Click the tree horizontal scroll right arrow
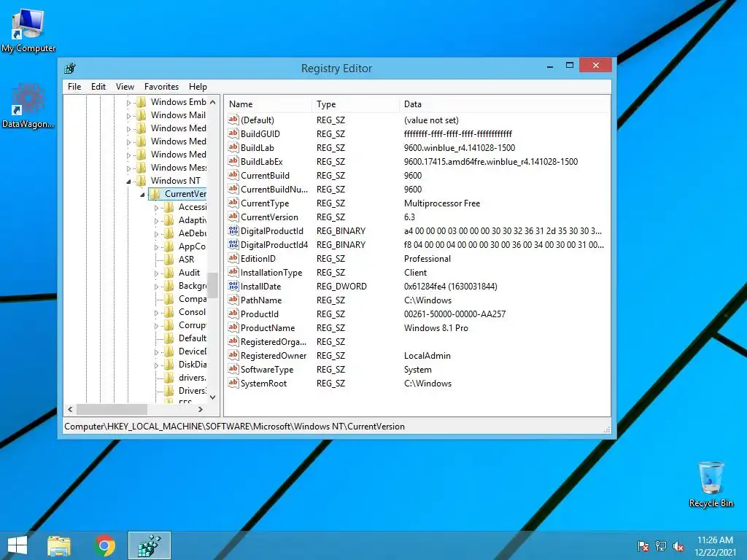 (201, 409)
